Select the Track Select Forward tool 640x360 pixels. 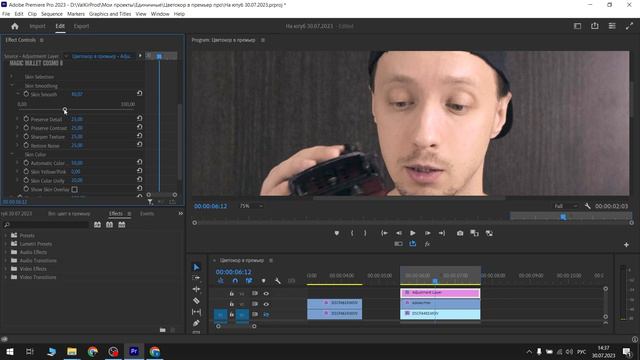tap(196, 278)
